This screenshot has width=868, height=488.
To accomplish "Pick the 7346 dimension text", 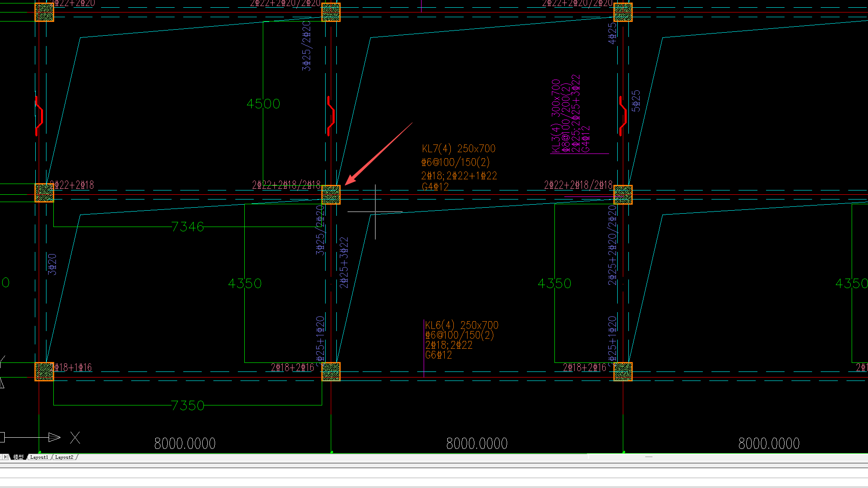I will [x=188, y=227].
